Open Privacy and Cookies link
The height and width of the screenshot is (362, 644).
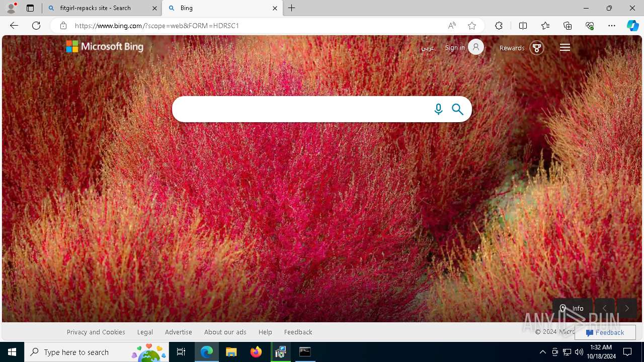(96, 332)
